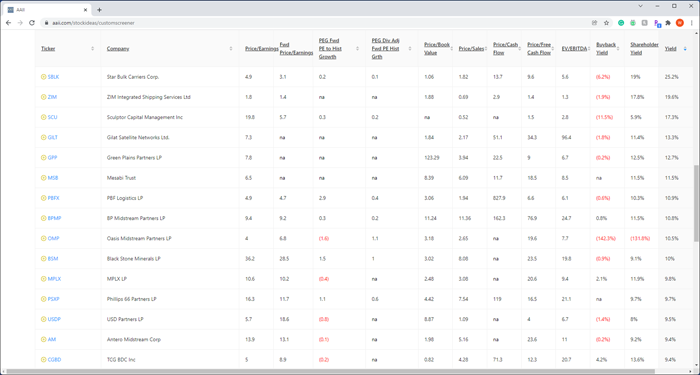Viewport: 700px width, 375px height.
Task: Share this page from the address bar
Action: coord(595,23)
